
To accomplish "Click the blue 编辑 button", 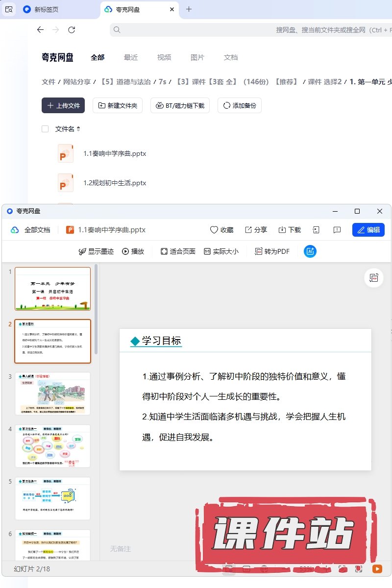I will [x=368, y=230].
